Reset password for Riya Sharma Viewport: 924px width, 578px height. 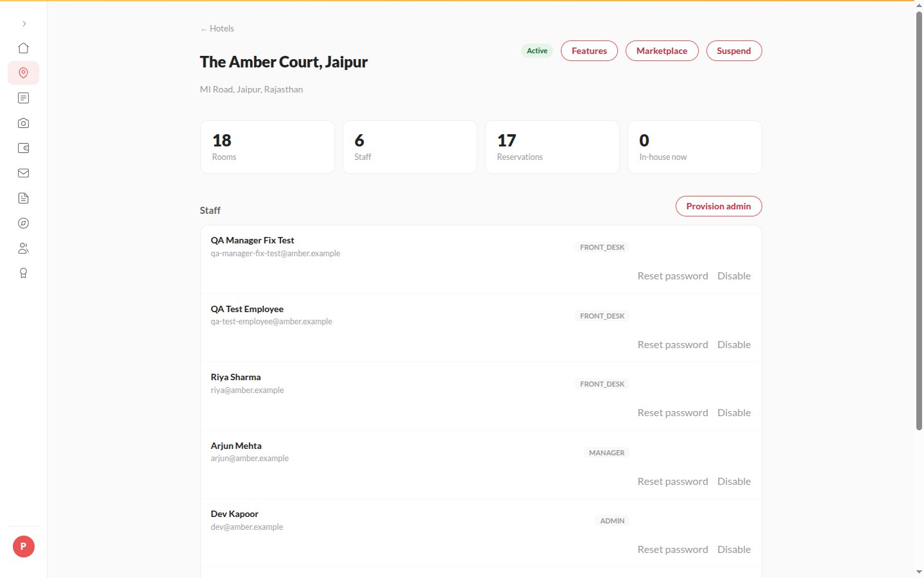tap(672, 413)
